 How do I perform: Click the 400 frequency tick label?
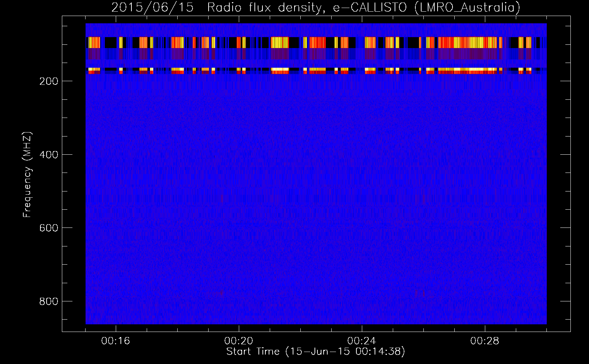[49, 155]
